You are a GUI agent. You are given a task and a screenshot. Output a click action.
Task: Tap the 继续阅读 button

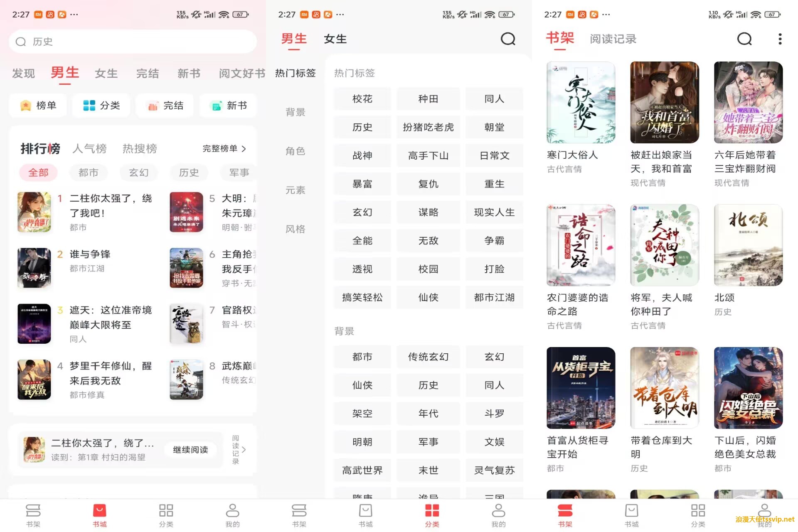[x=191, y=450]
